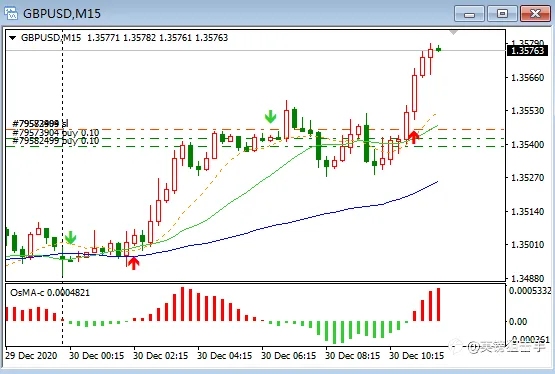Click the green down arrow near 06:15

(x=270, y=116)
